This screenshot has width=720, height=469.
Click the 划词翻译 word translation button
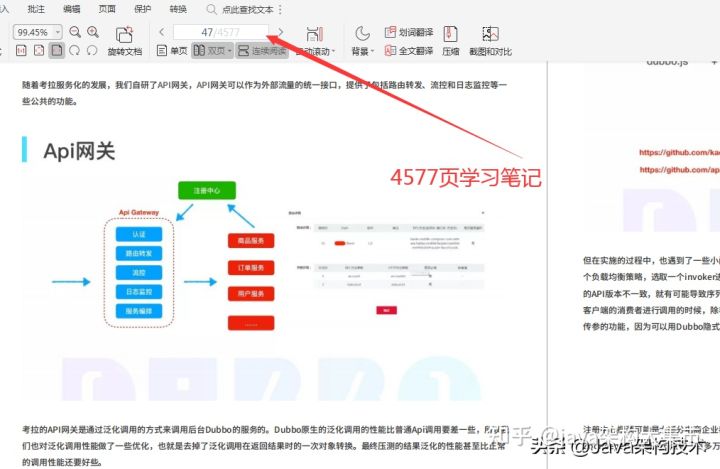point(409,32)
